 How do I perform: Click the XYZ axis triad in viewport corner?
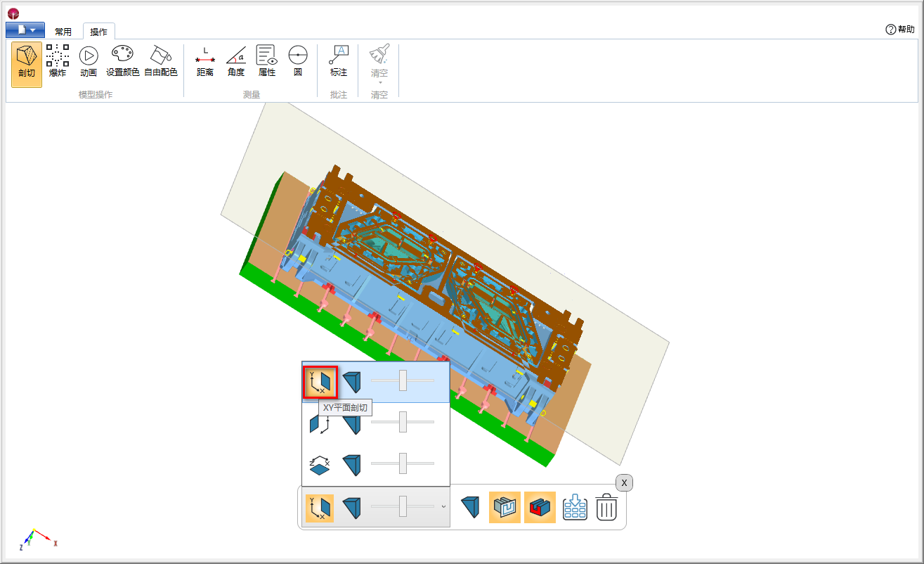point(38,539)
